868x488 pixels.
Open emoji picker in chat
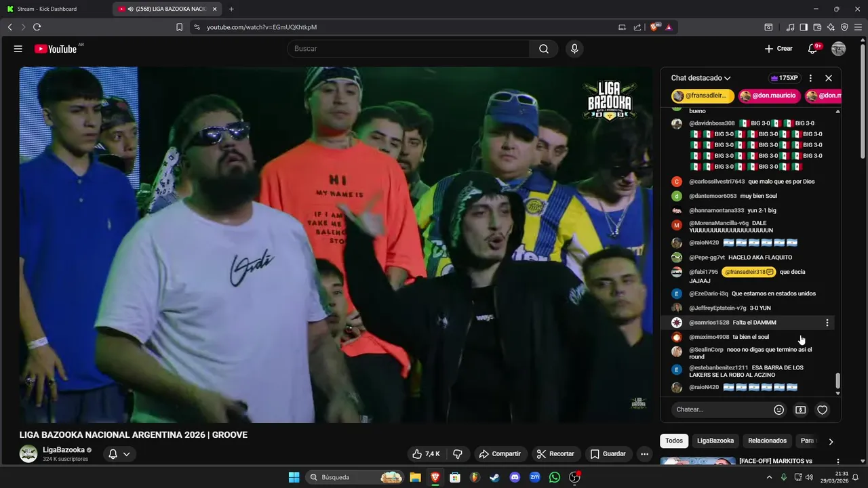(x=779, y=409)
